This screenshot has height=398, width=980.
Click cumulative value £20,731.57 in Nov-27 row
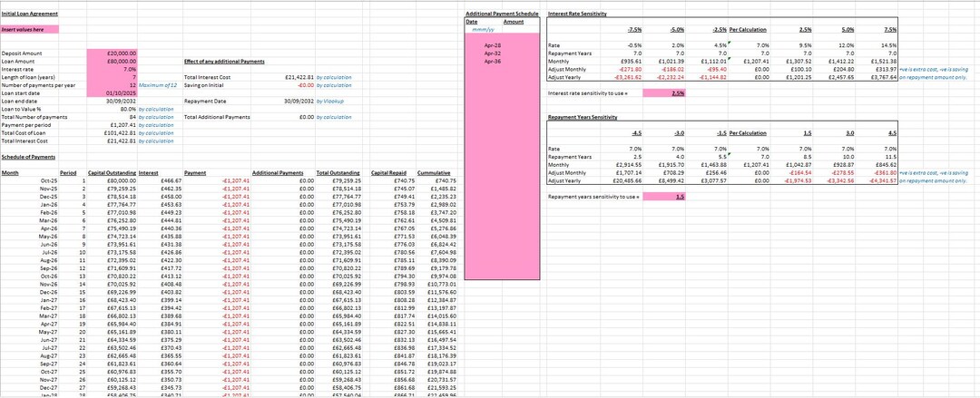441,379
